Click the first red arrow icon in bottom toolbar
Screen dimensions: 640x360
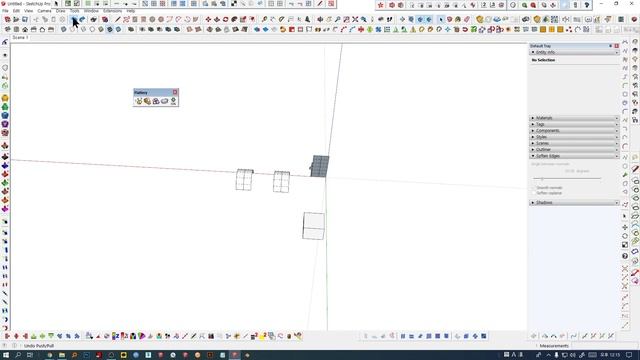[7, 336]
